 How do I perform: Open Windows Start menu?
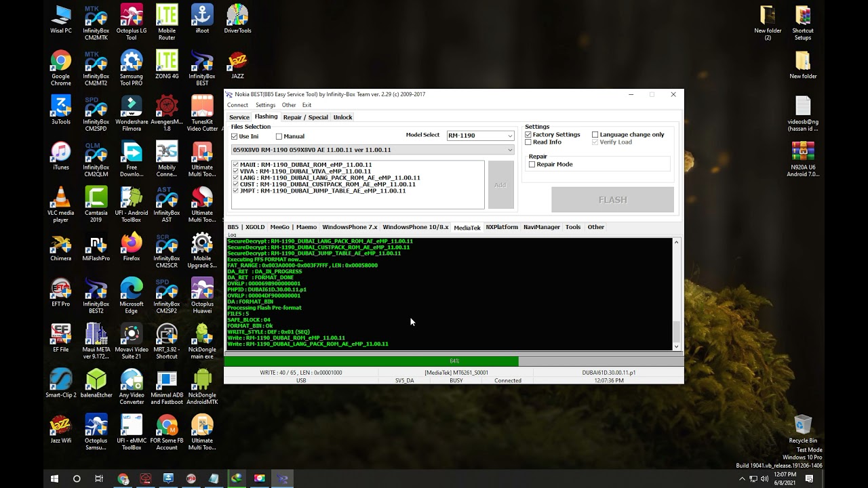[54, 479]
